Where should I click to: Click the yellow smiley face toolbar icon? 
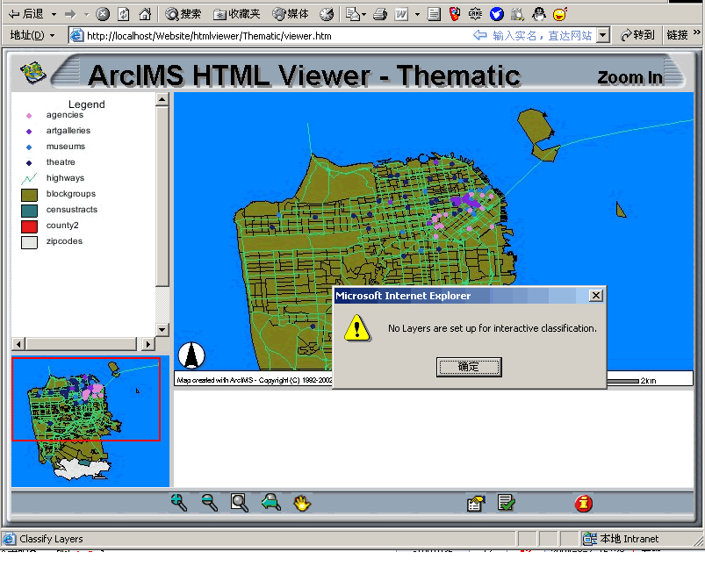click(560, 14)
